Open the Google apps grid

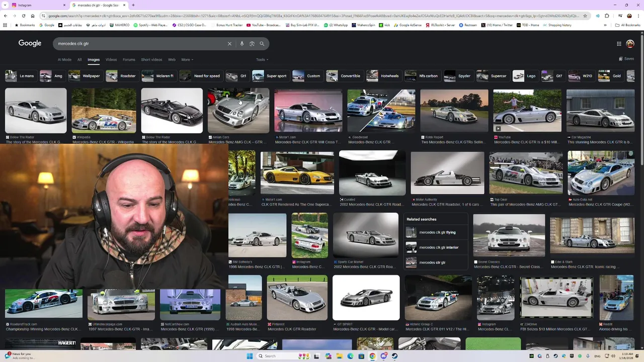619,44
